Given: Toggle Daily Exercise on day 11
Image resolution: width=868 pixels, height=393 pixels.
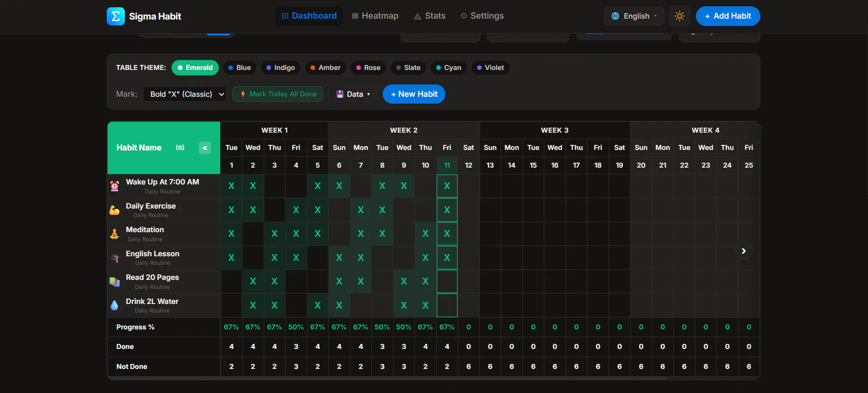Looking at the screenshot, I should [x=447, y=210].
